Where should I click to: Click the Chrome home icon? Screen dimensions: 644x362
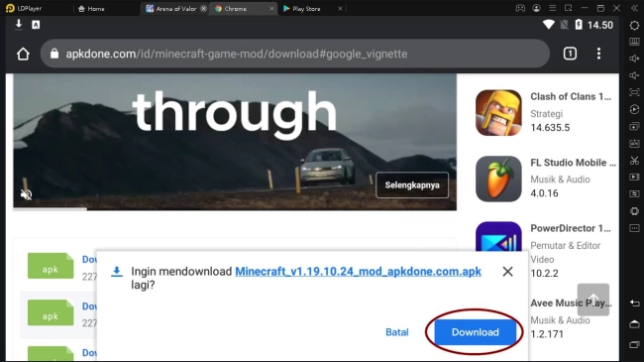pos(23,54)
